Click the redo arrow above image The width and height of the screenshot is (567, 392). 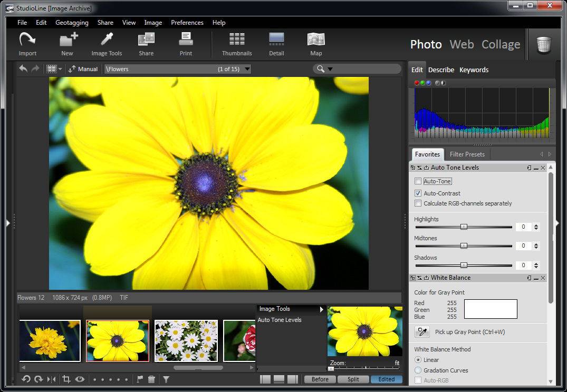(x=35, y=68)
